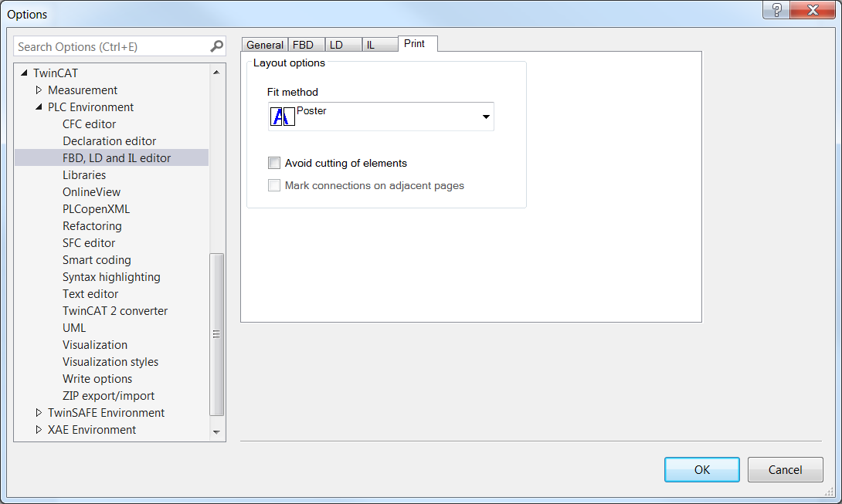Image resolution: width=842 pixels, height=504 pixels.
Task: Select PLCopenXML in the tree
Action: (x=96, y=209)
